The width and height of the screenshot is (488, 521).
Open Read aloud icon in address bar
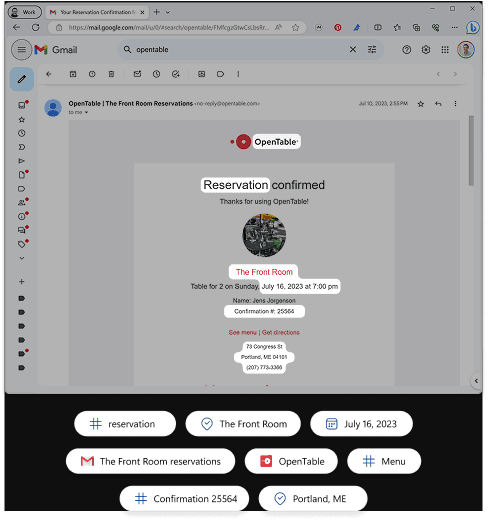[278, 28]
